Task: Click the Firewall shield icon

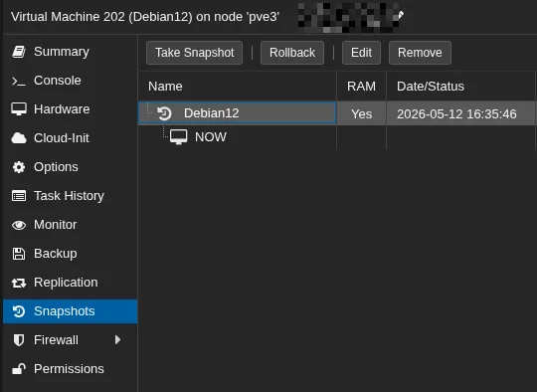Action: point(19,340)
